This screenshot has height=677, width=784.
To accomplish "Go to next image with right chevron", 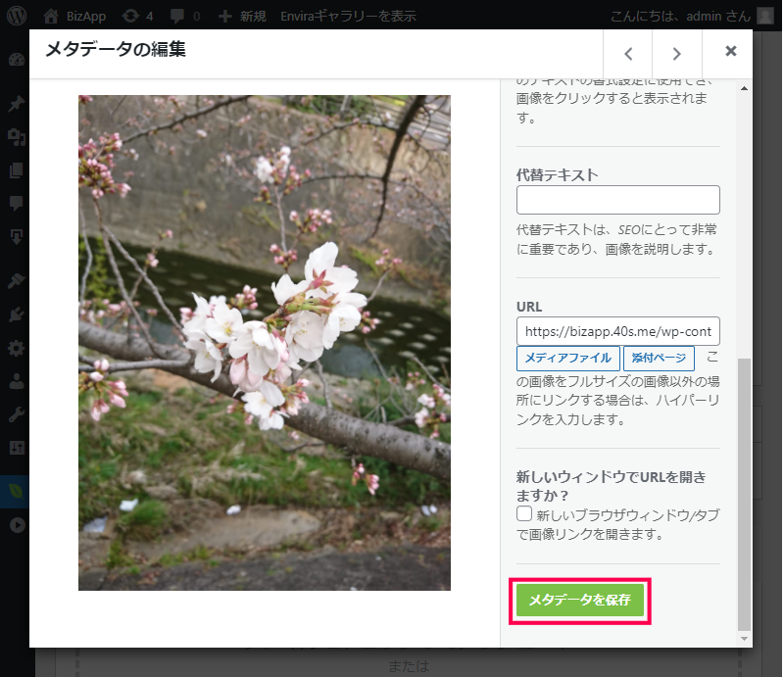I will coord(677,54).
